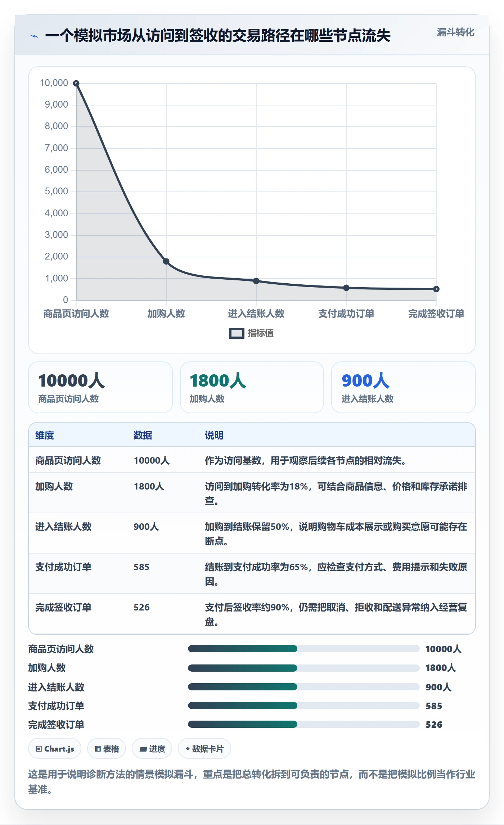Click the 完成签收订单 data point on the line
504x825 pixels.
[x=436, y=289]
